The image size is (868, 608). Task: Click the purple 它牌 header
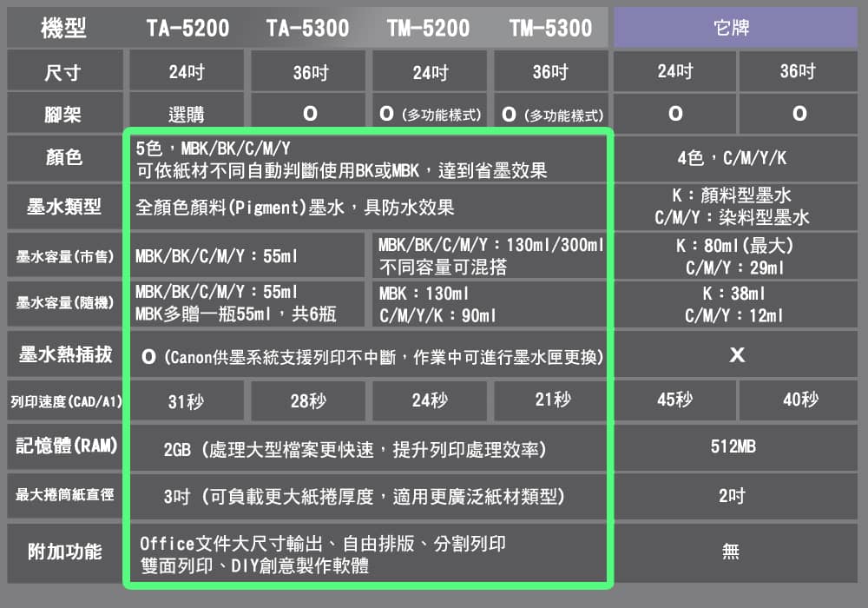735,28
